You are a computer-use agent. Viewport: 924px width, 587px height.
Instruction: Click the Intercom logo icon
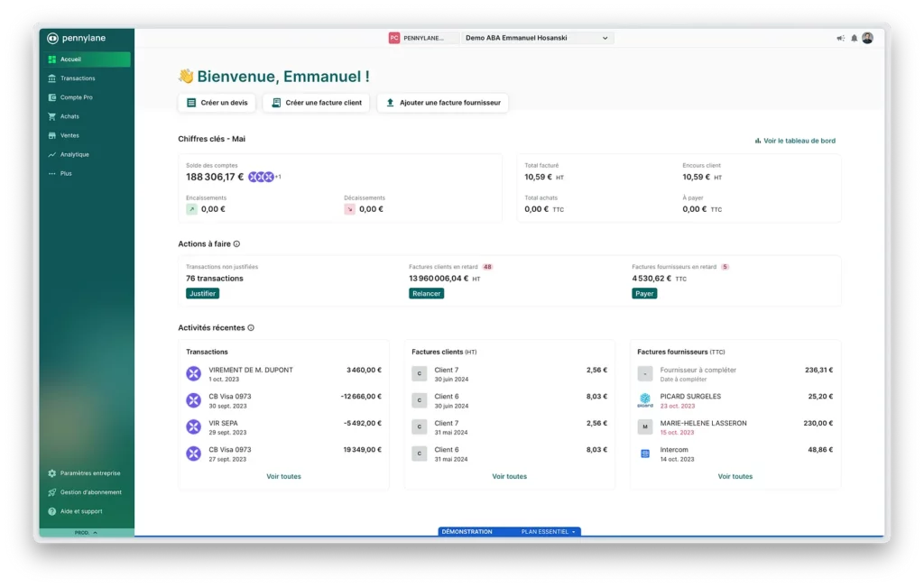(x=645, y=454)
